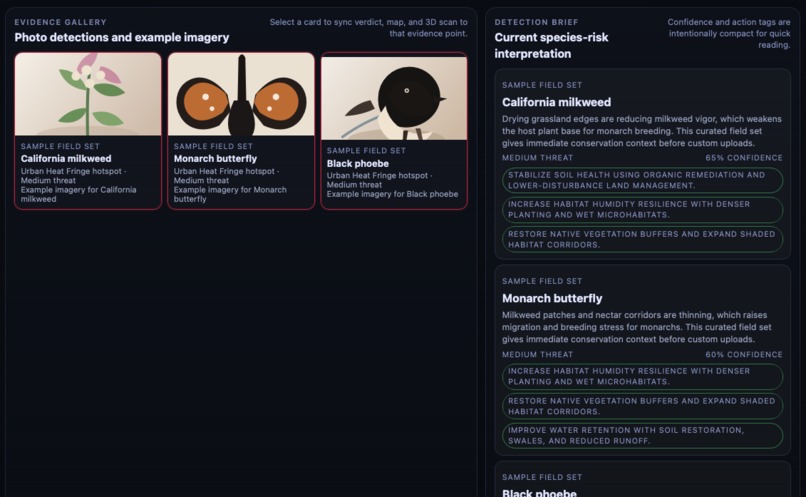Click the 'Milkweed patches and nectar corridors' paragraph
806x497 pixels.
[636, 327]
